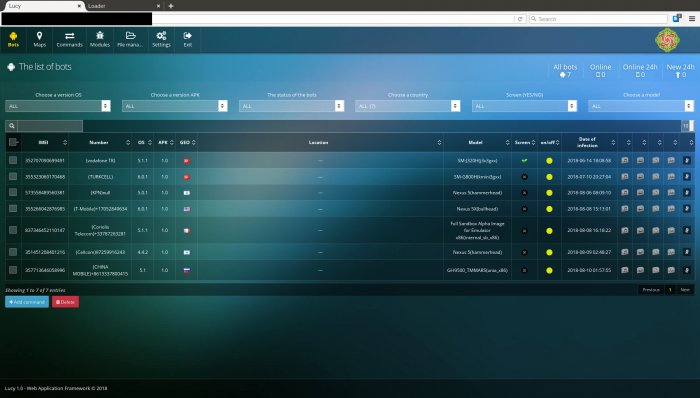Click the yellow on/off dot in Nexus 5X row
The image size is (700, 398).
549,209
